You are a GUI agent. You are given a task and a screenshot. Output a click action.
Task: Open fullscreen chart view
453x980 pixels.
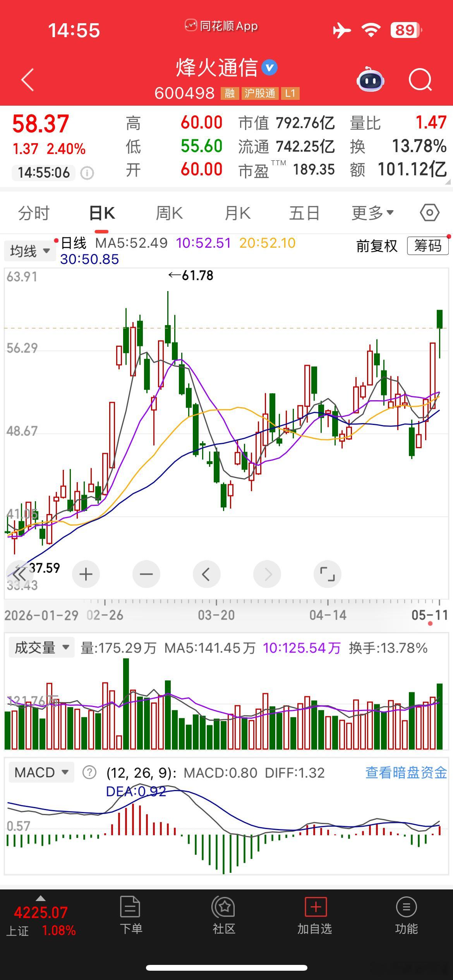328,574
